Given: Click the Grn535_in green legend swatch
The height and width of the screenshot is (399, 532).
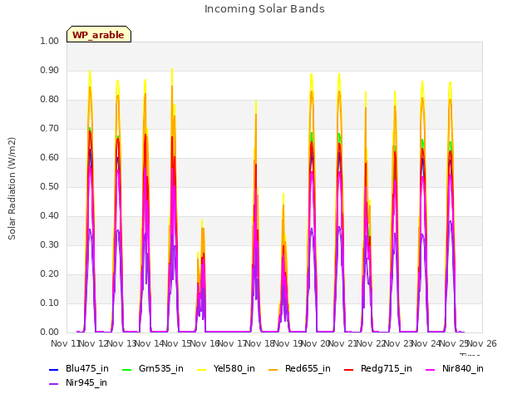Looking at the screenshot, I should click(x=127, y=369).
